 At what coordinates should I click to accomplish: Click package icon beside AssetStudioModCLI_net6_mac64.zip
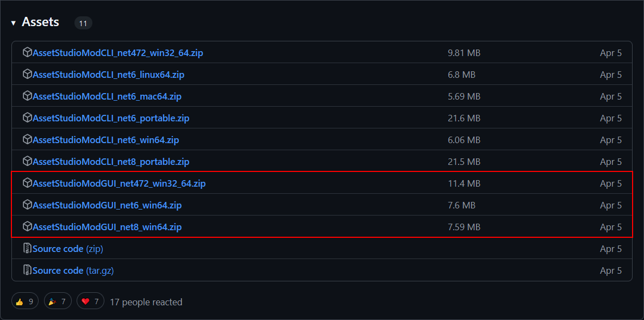click(27, 96)
